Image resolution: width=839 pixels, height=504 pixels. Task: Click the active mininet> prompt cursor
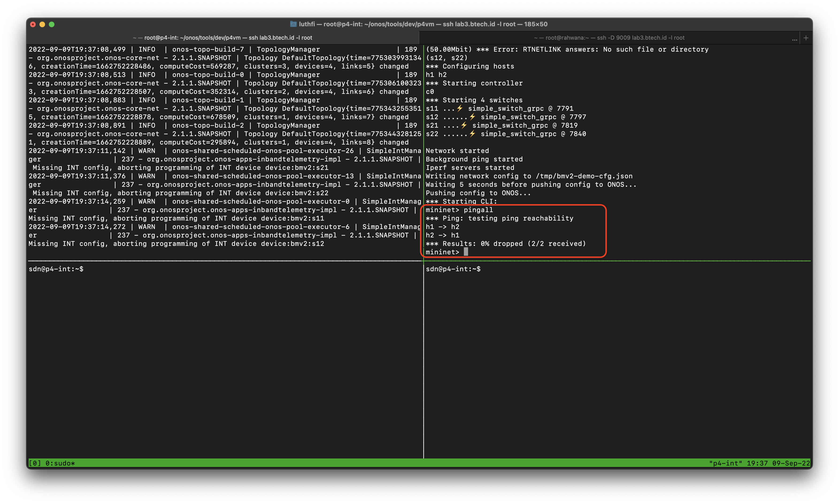click(466, 252)
